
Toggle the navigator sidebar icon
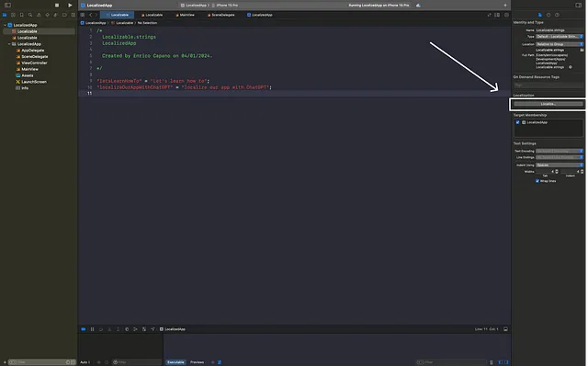(x=7, y=6)
